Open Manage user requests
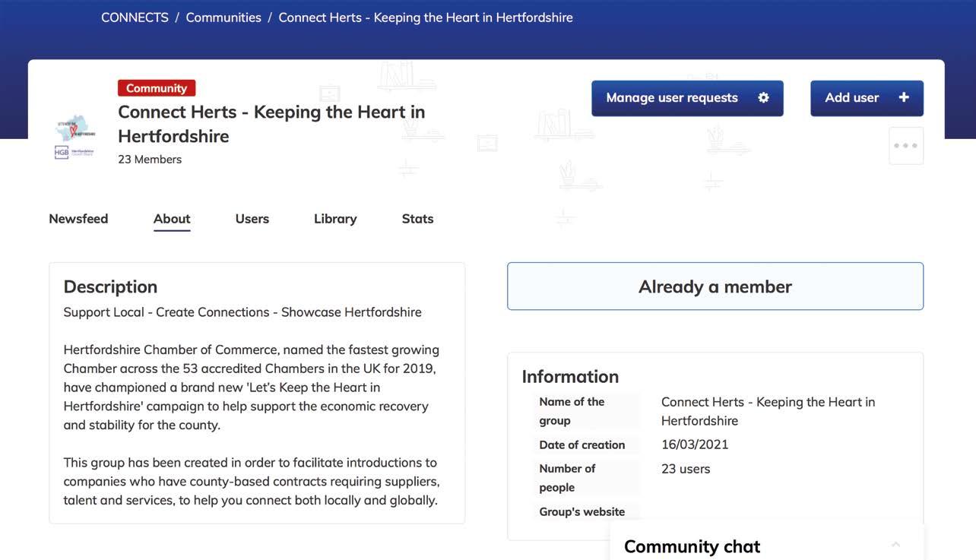The image size is (976, 560). click(687, 98)
